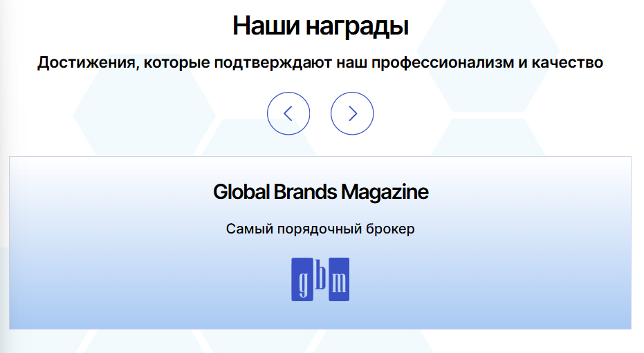Viewport: 644px width, 353px height.
Task: Click the subtitle starting with 'Достижения, которые подтверждают'
Action: coord(320,63)
